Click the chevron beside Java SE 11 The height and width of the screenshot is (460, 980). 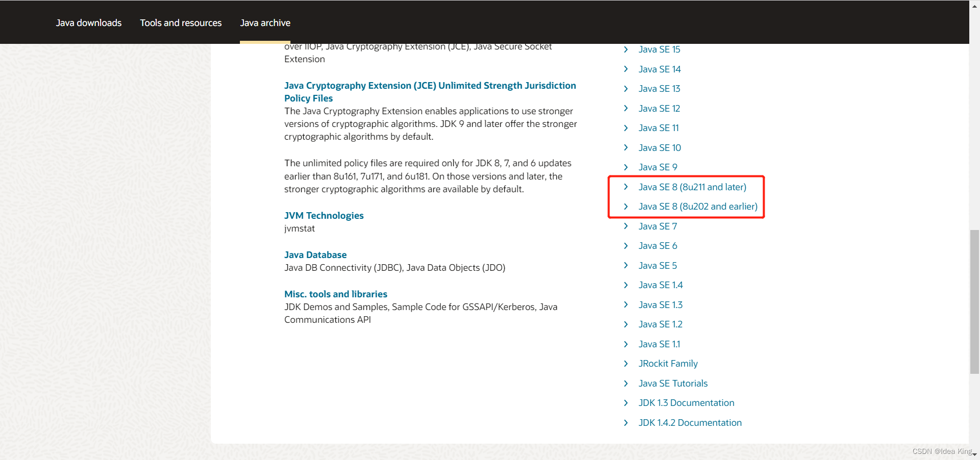(626, 128)
